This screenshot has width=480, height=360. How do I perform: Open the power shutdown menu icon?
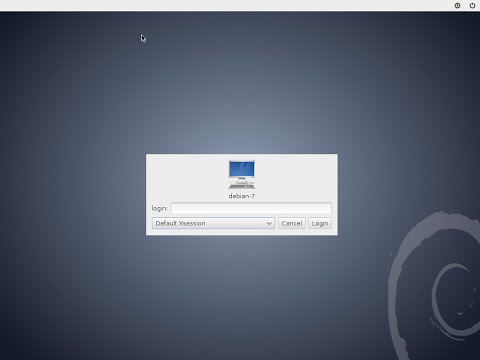[x=472, y=6]
